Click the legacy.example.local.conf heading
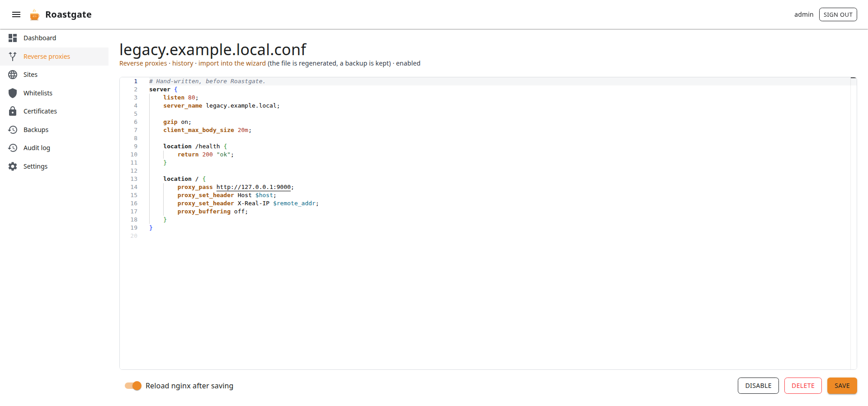The width and height of the screenshot is (868, 406). click(213, 49)
